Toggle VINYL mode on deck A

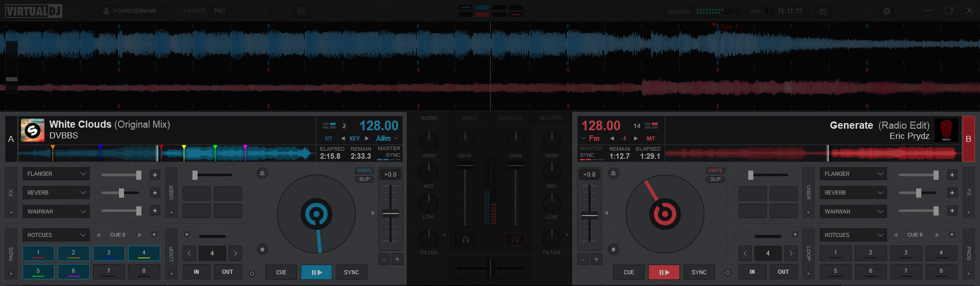pos(364,171)
